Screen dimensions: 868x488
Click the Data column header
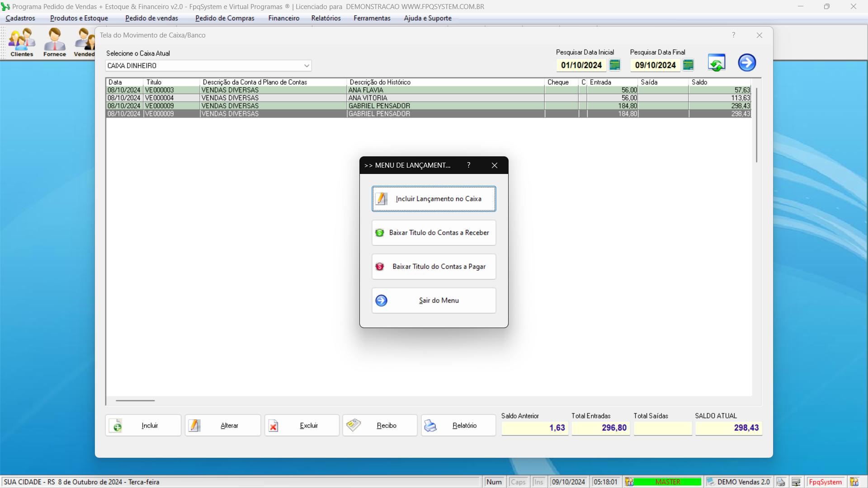pyautogui.click(x=125, y=82)
